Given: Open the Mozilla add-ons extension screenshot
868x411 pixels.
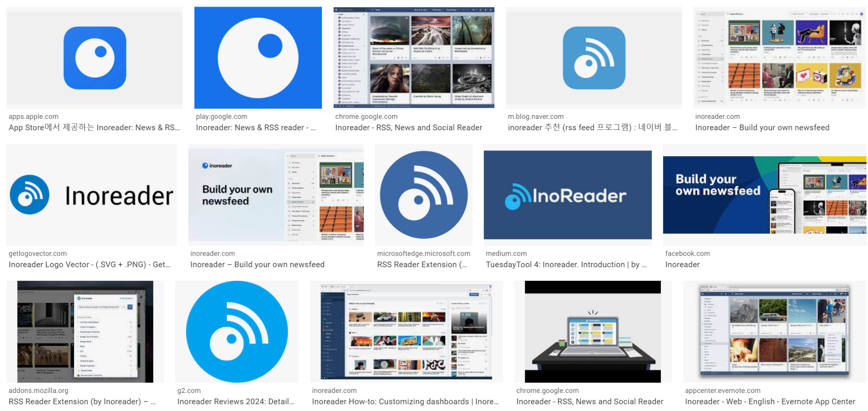Looking at the screenshot, I should coord(85,332).
